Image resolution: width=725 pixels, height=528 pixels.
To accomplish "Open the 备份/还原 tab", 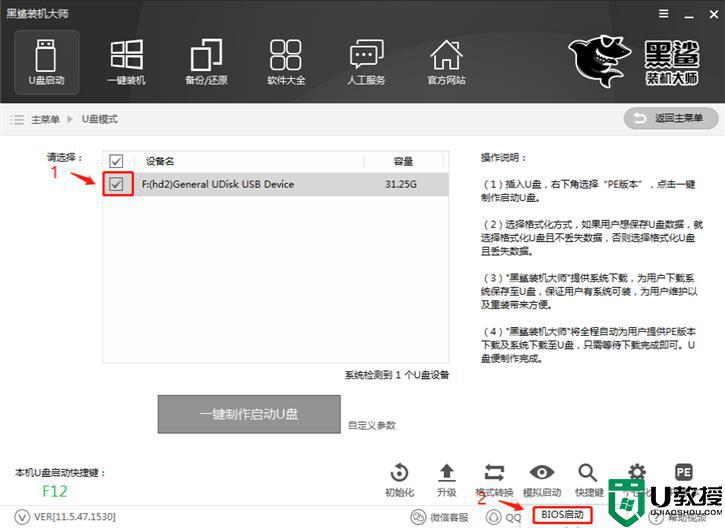I will [206, 62].
